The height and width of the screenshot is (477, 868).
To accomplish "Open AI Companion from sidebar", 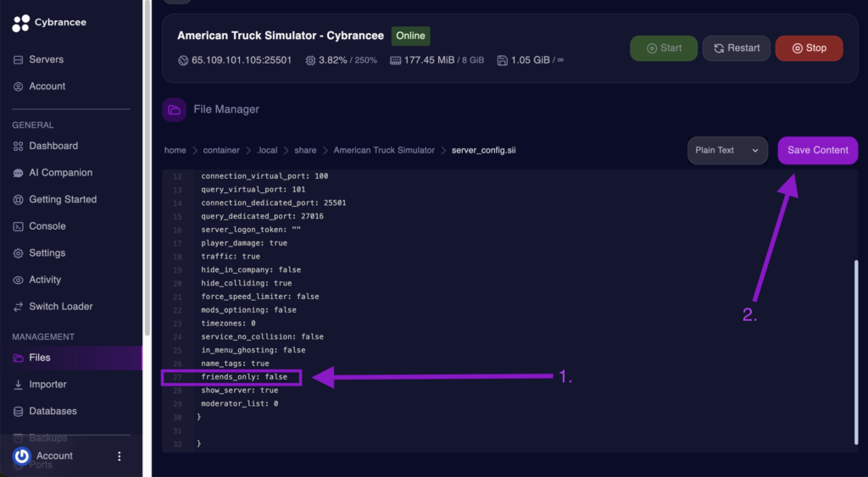I will tap(60, 173).
